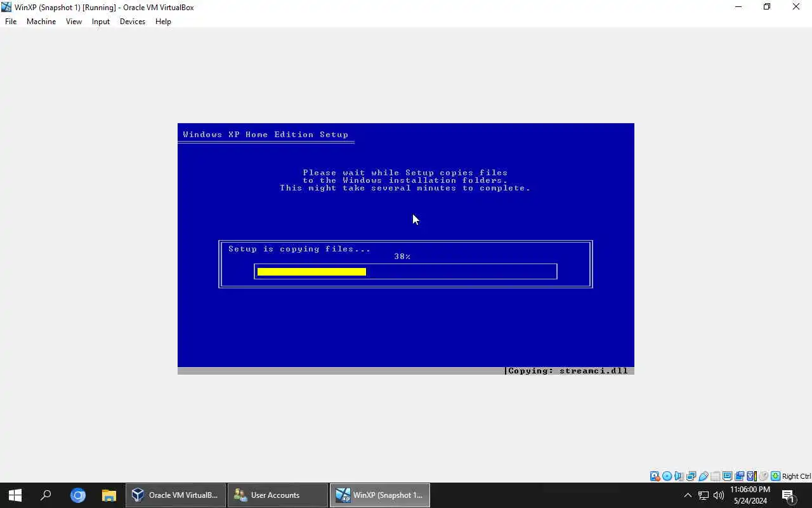Viewport: 812px width, 508px height.
Task: Open the Help menu
Action: coord(163,22)
